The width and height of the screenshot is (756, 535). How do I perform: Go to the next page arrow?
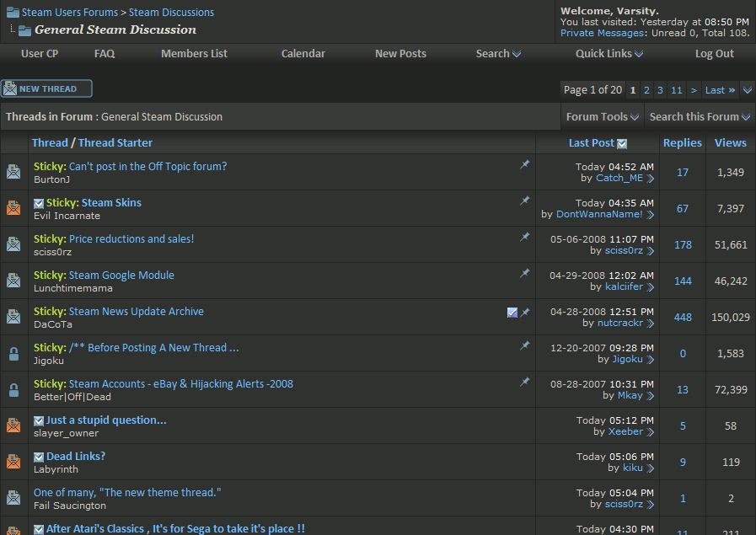pyautogui.click(x=694, y=90)
